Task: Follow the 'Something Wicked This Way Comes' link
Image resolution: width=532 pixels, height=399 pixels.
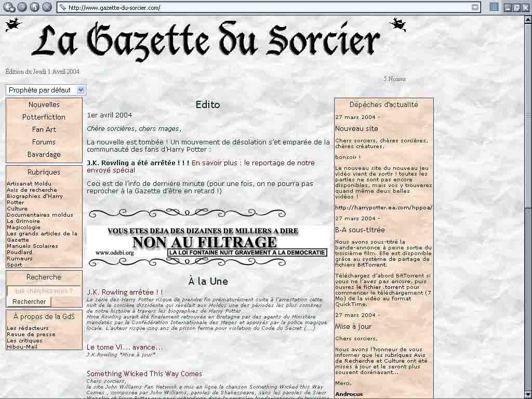Action: tap(144, 374)
